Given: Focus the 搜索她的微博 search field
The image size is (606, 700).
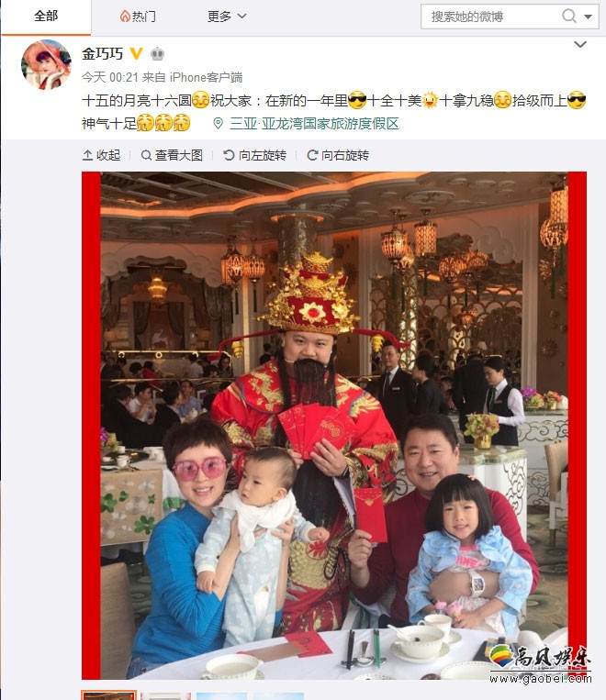Looking at the screenshot, I should (x=490, y=17).
